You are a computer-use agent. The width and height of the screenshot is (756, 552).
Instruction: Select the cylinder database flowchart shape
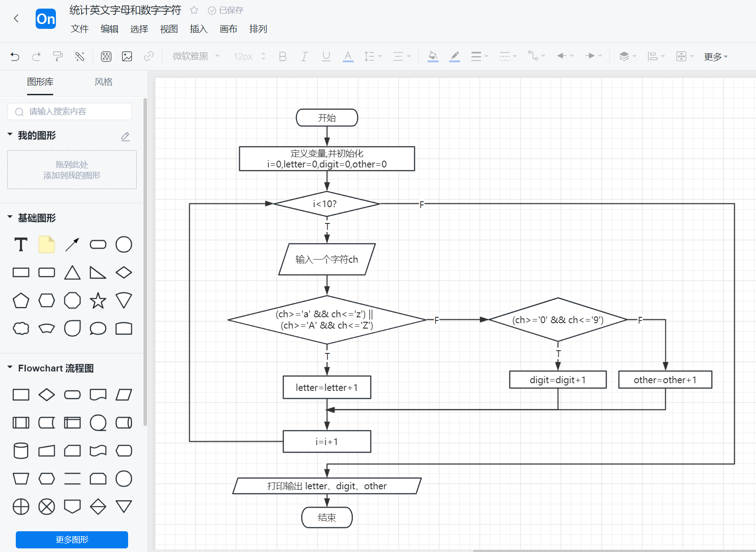[21, 450]
